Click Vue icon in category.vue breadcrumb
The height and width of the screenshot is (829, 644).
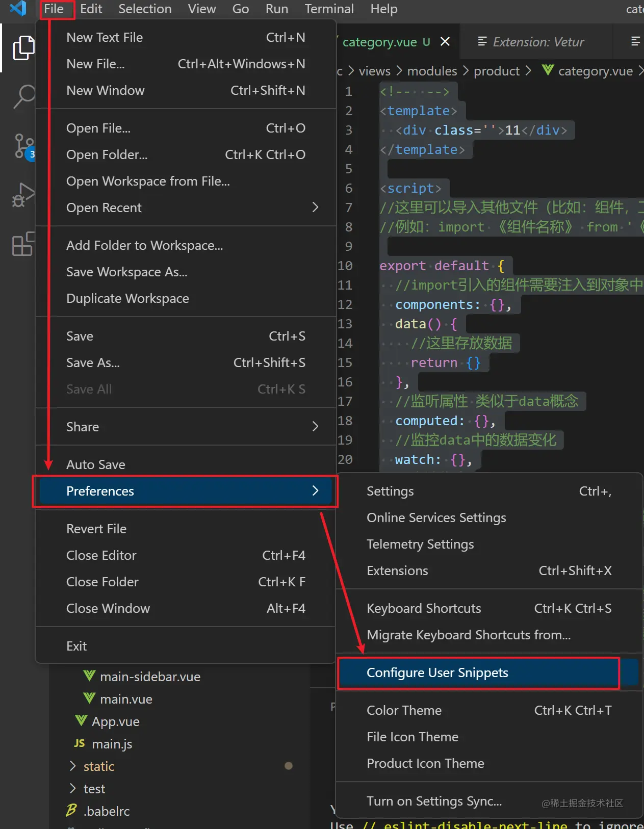(548, 70)
